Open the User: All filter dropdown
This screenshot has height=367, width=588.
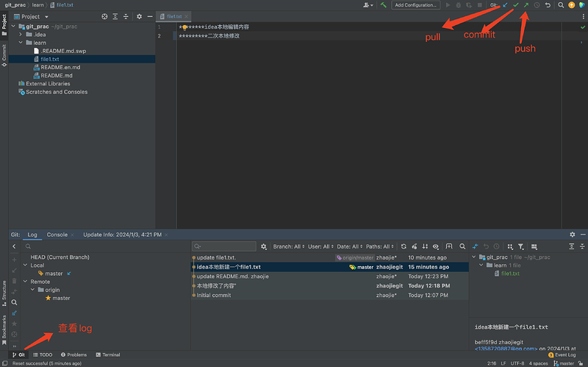(x=320, y=246)
